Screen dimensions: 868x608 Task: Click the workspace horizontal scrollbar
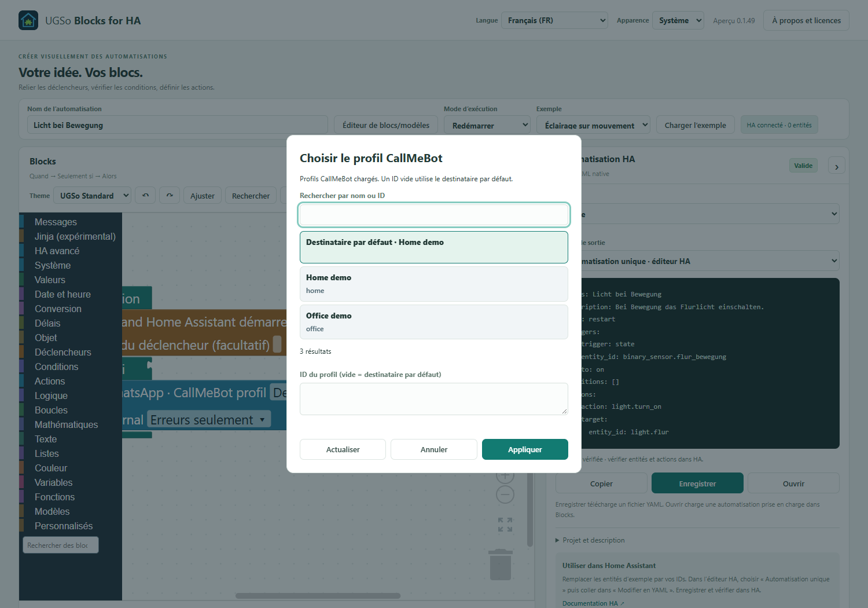(318, 596)
